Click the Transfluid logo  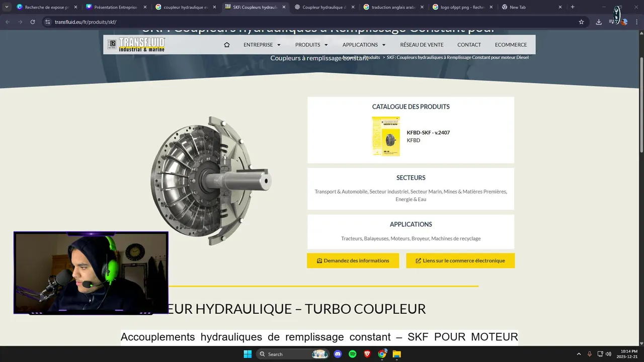click(136, 45)
